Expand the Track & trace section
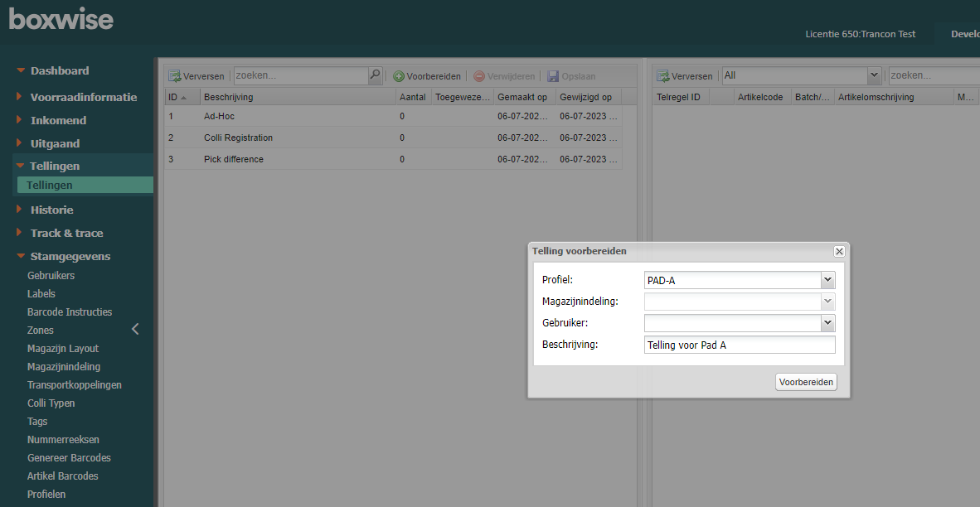 [66, 233]
